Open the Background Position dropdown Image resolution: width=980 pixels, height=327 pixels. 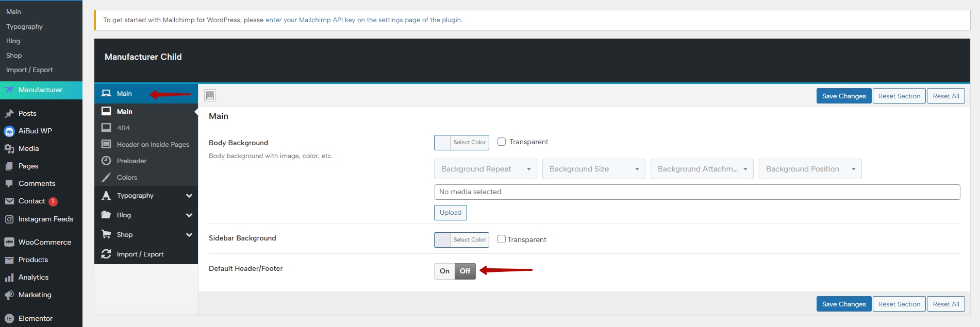810,169
